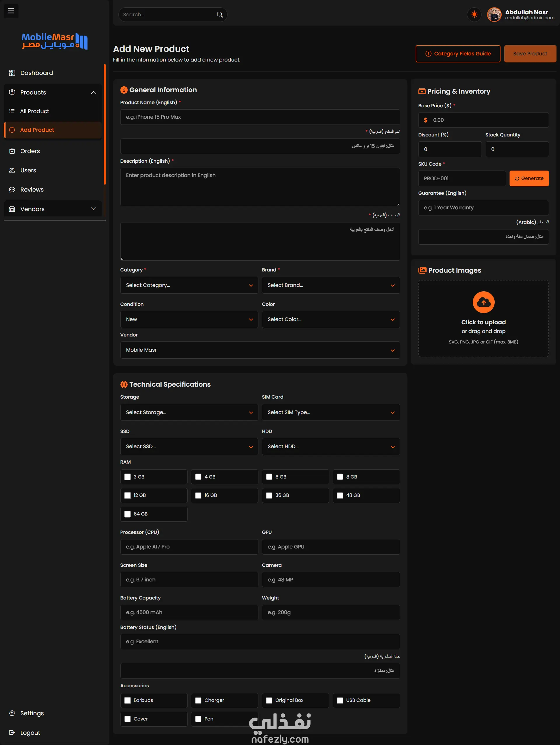Click the search magnifier icon

pyautogui.click(x=220, y=15)
